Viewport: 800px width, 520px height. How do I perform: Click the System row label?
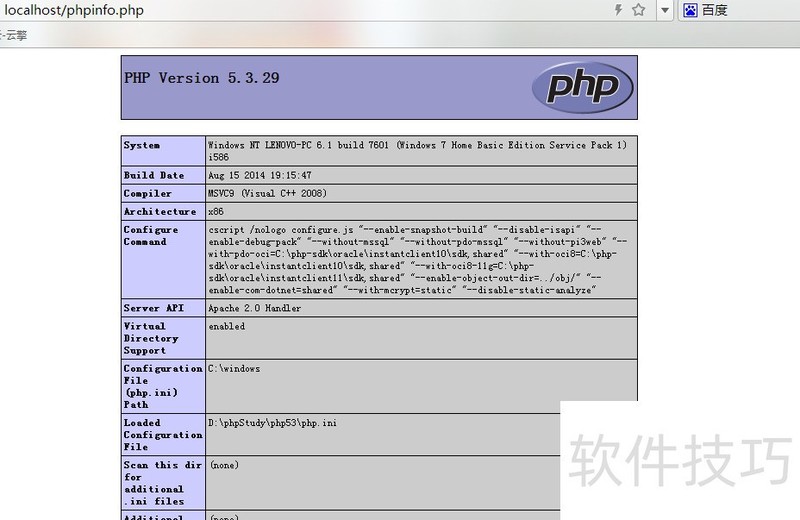click(142, 145)
